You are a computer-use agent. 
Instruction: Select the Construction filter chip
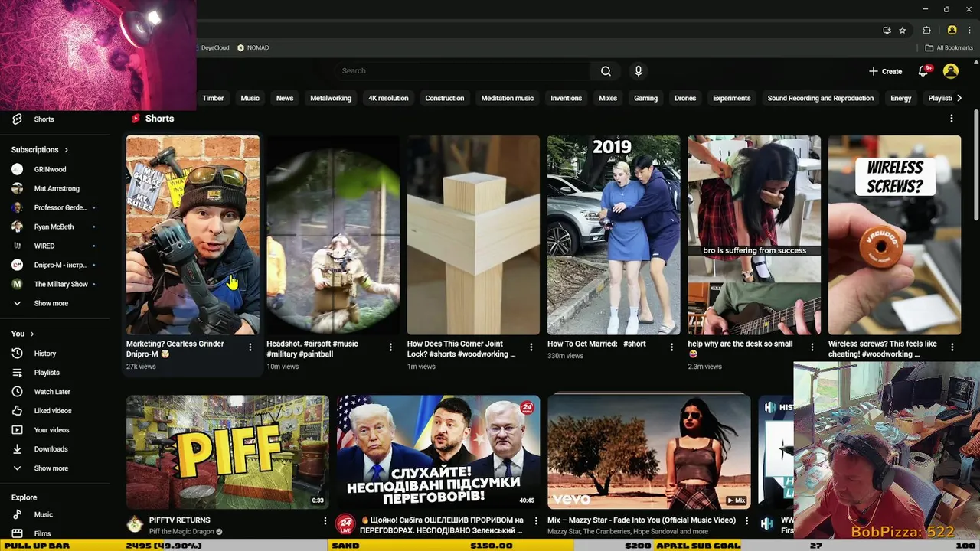(445, 98)
